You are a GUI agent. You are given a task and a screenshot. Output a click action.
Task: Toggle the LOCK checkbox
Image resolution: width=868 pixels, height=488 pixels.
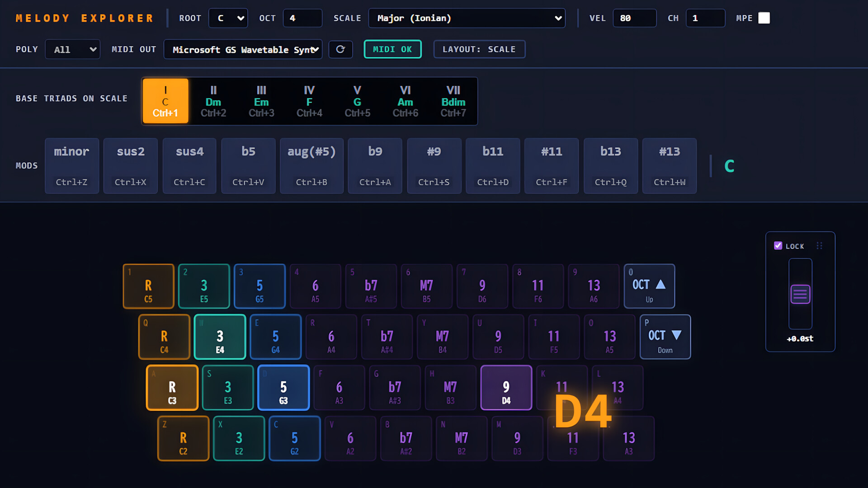(x=778, y=246)
